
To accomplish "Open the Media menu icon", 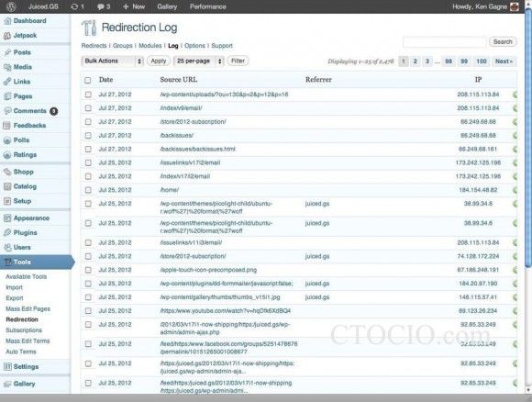I will (7, 67).
